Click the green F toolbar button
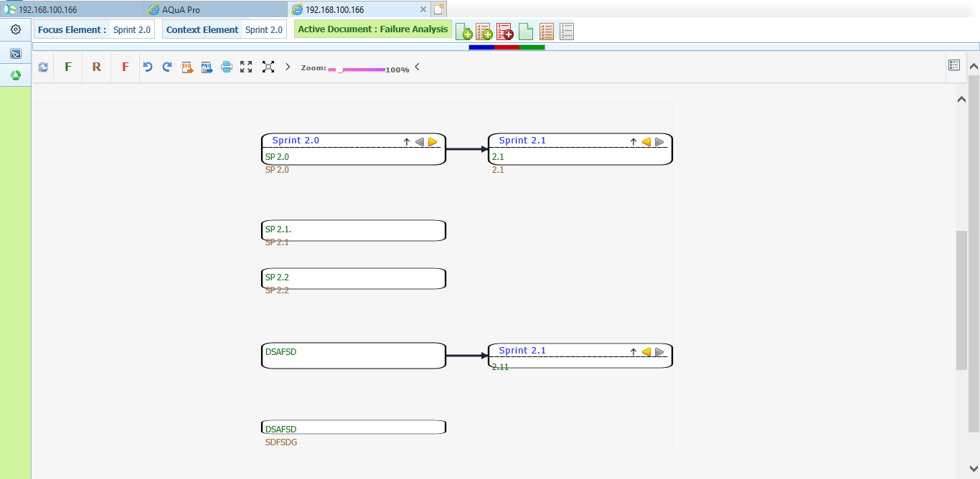The height and width of the screenshot is (479, 980). pos(68,67)
